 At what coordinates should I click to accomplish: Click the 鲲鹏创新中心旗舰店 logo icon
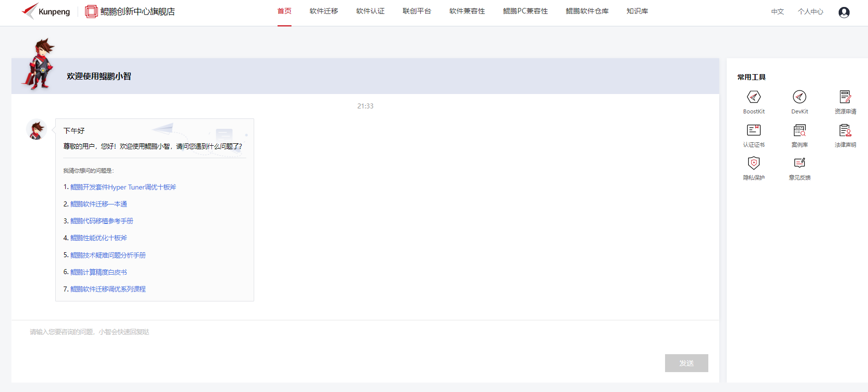pos(91,11)
